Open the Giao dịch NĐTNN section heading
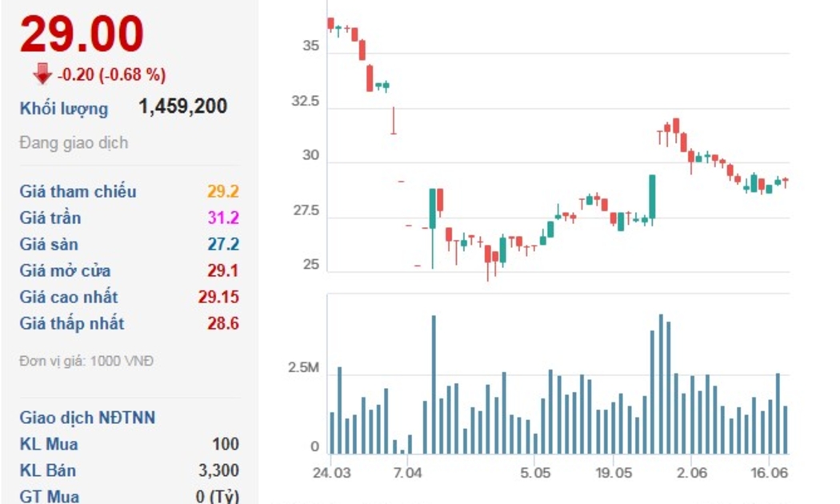 (x=87, y=418)
